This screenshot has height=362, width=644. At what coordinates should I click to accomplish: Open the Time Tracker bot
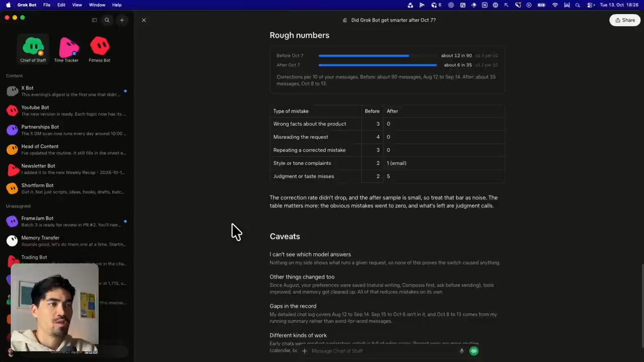click(x=66, y=49)
